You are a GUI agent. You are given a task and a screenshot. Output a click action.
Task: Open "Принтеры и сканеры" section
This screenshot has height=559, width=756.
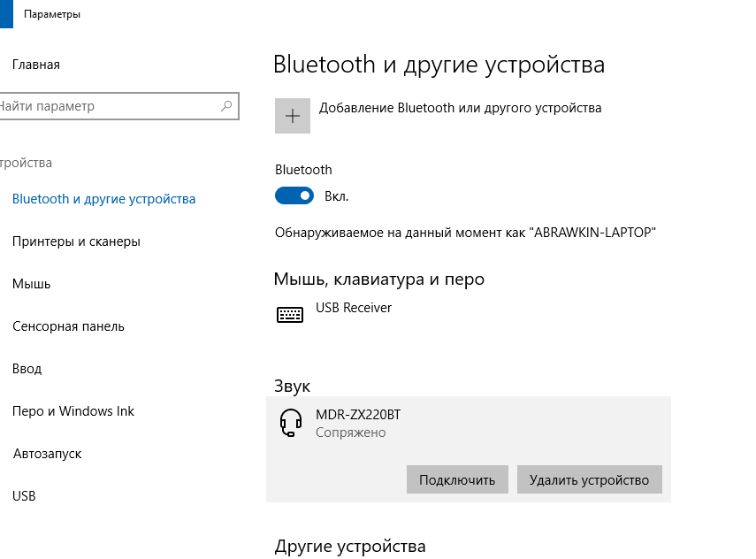click(76, 241)
